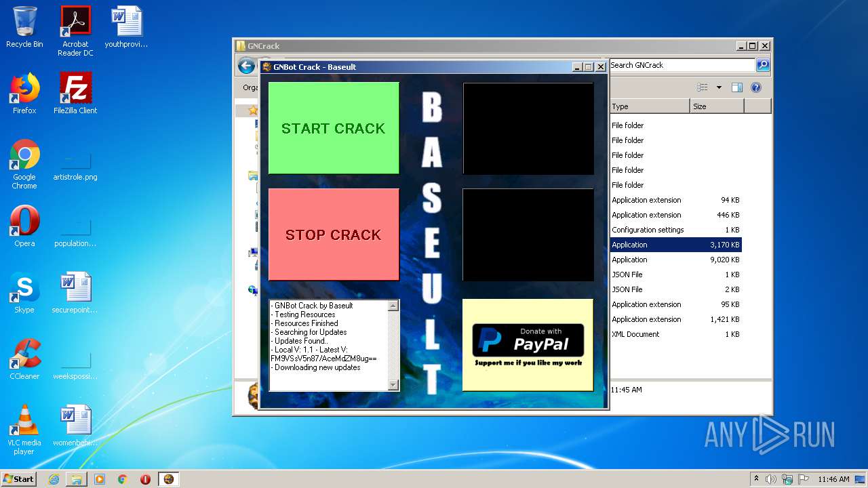Open the securepoint... Word document

coord(75,293)
